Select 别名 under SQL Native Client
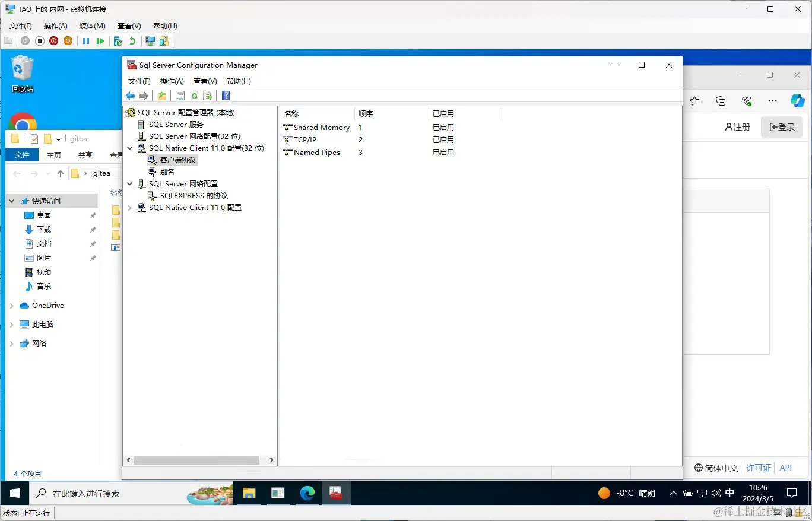 pos(167,172)
